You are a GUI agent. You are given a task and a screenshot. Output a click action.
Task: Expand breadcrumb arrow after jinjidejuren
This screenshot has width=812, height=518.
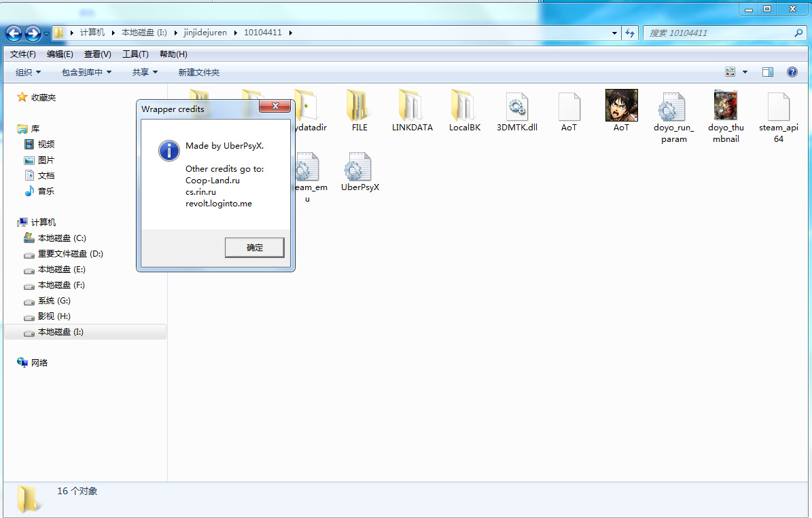(236, 32)
